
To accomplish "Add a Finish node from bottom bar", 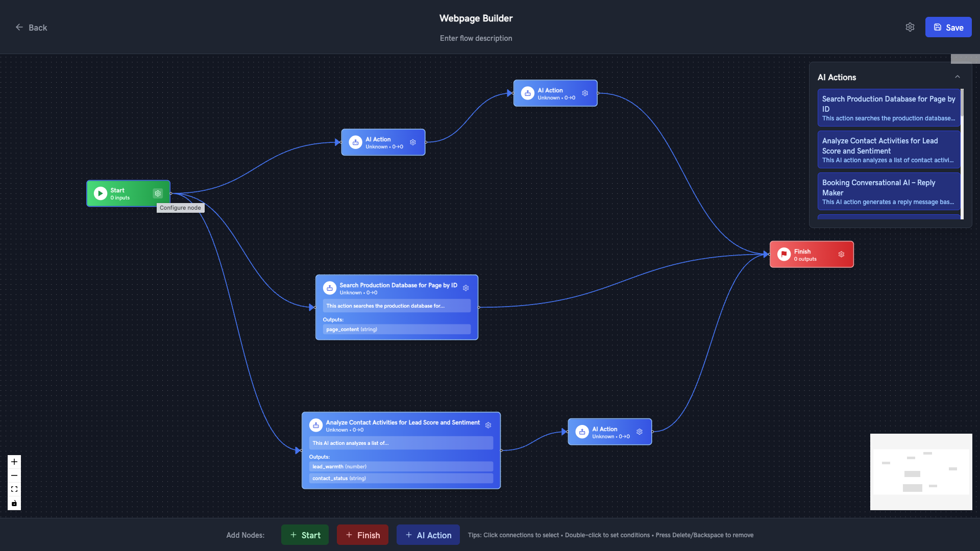I will click(362, 535).
